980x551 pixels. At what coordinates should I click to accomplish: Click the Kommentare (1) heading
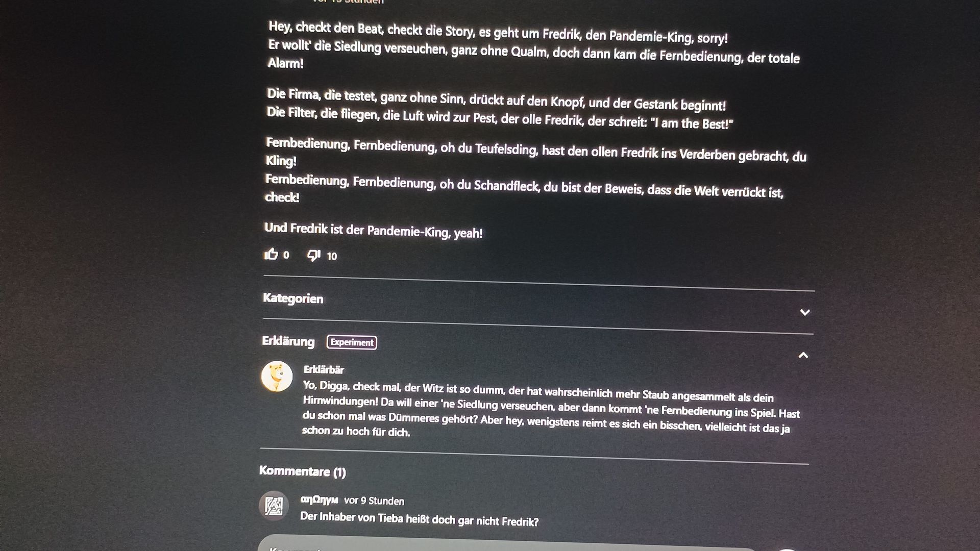pyautogui.click(x=303, y=471)
